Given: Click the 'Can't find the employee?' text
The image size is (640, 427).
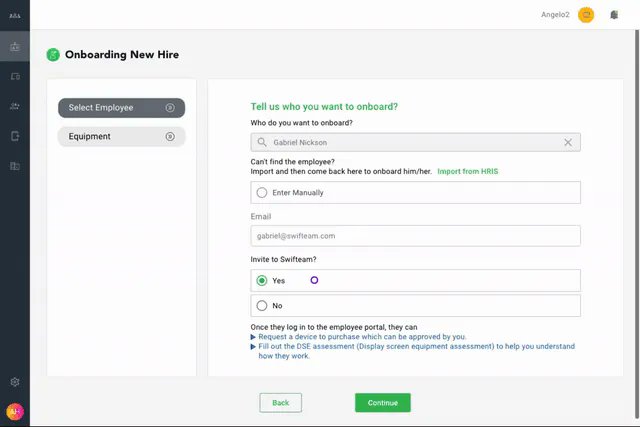Looking at the screenshot, I should click(292, 162).
